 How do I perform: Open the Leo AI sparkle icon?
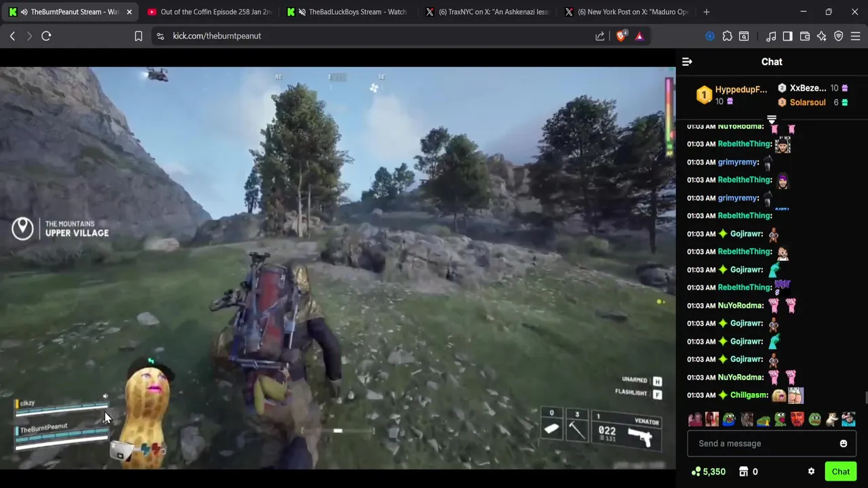click(822, 36)
